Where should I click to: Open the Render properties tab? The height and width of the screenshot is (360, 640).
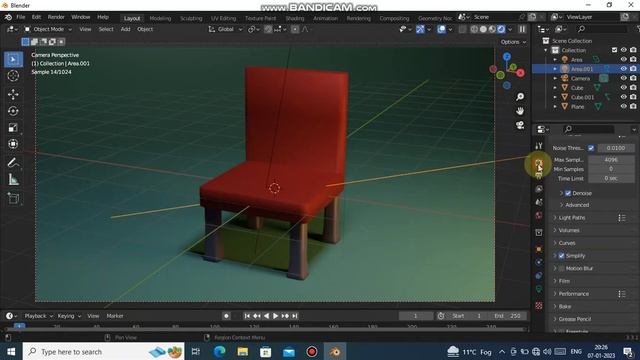pos(539,163)
